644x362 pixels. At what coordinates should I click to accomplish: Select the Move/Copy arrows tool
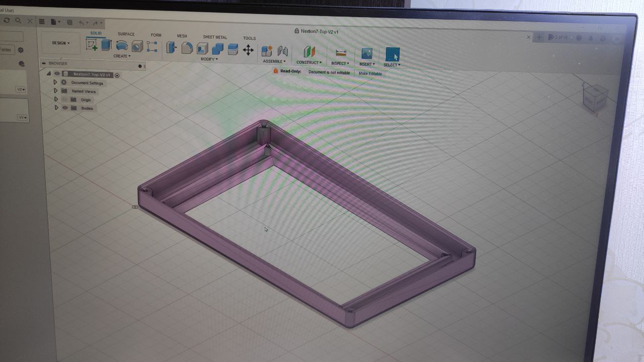pos(248,50)
